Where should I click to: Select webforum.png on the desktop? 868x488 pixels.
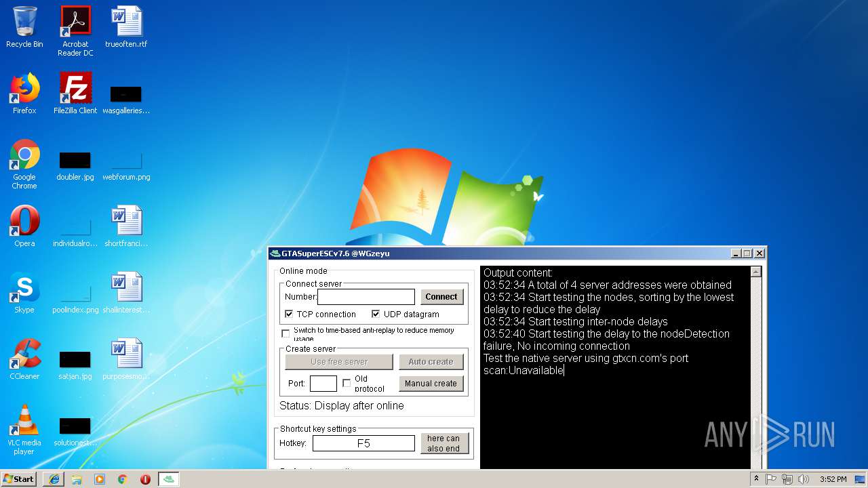tap(126, 166)
